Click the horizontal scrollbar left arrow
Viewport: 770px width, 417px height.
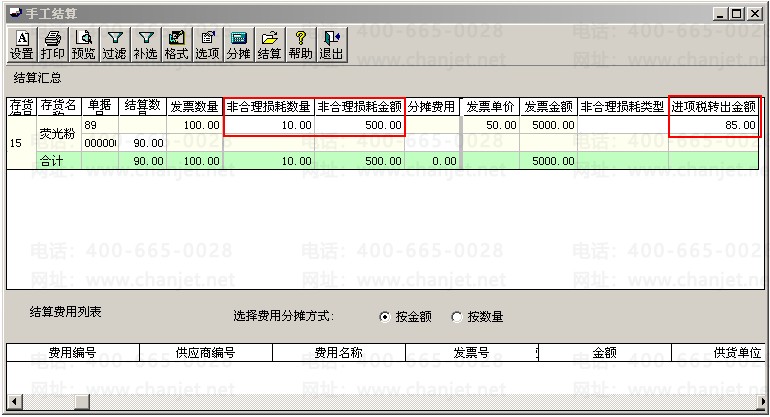coord(14,402)
